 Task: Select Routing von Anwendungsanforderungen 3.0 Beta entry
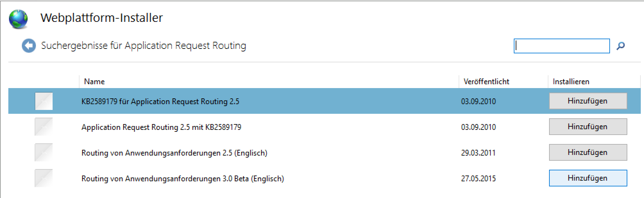click(x=182, y=179)
